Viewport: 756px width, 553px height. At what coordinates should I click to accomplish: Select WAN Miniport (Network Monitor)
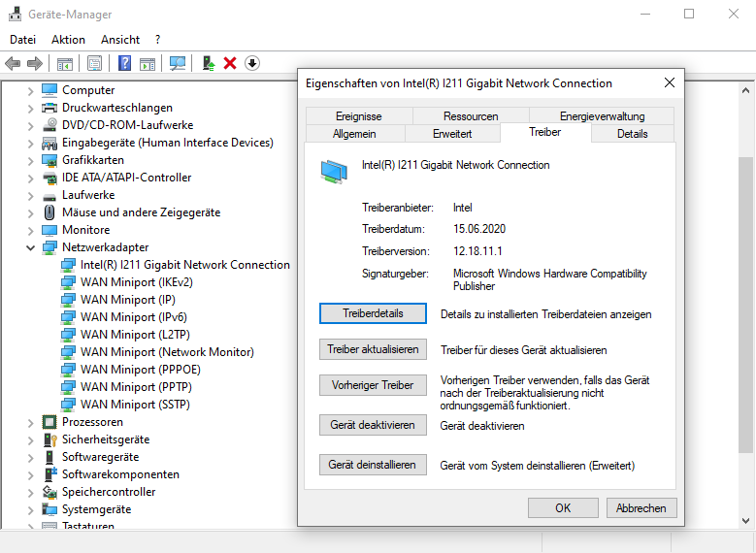(167, 352)
